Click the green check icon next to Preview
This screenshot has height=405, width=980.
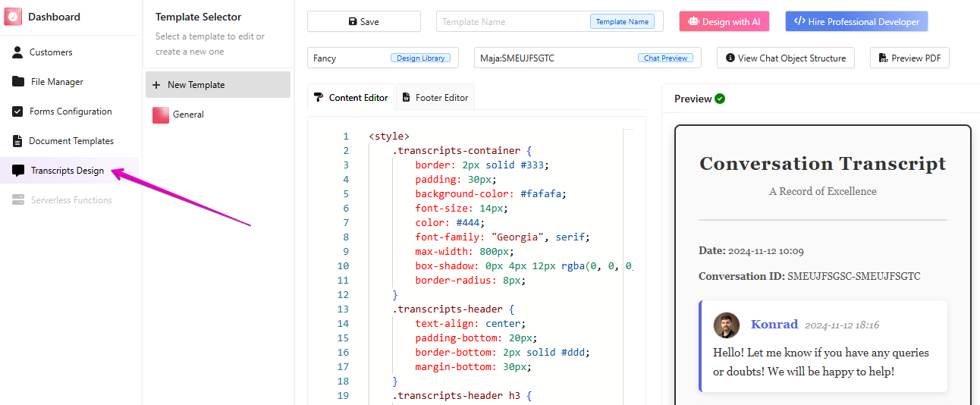720,99
